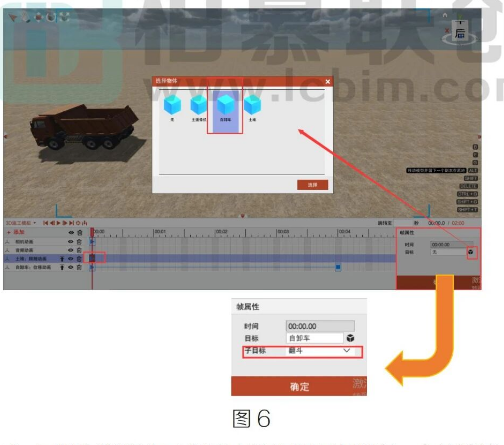Select the 相机动画 track row

coord(43,241)
